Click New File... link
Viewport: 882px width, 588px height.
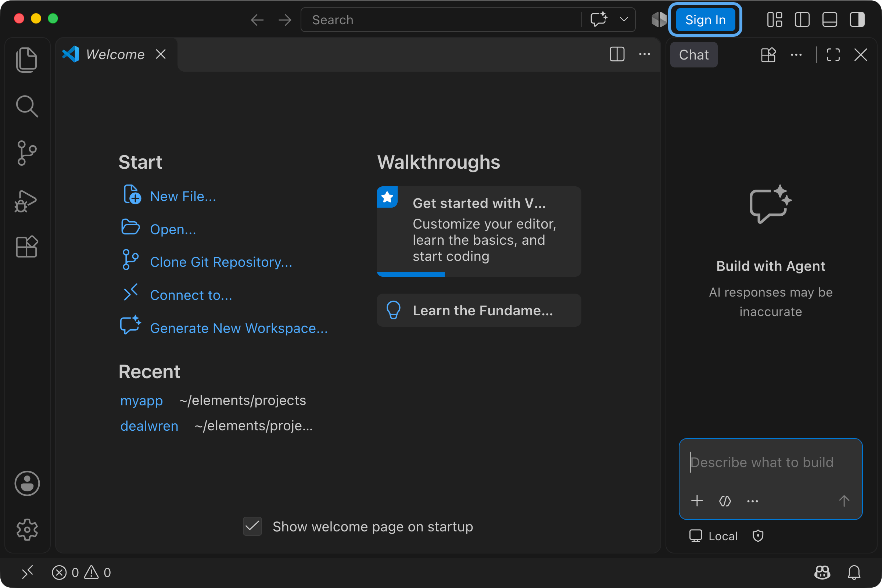[x=183, y=196]
